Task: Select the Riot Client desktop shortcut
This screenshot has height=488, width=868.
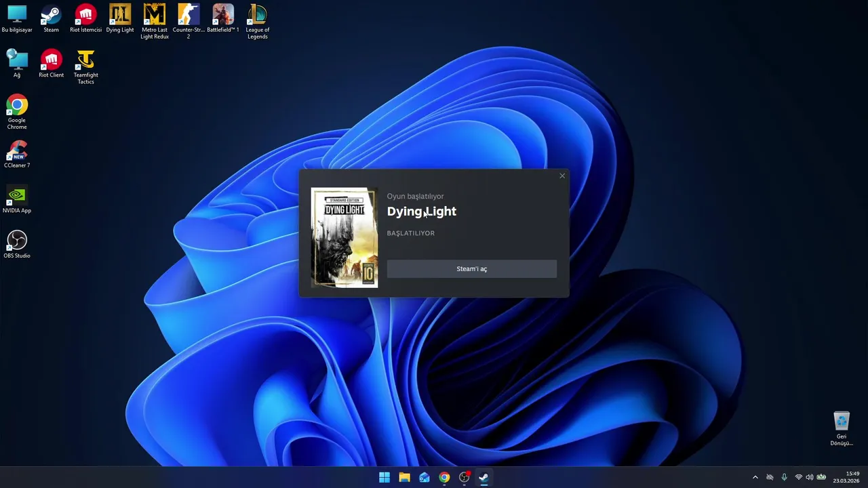Action: [51, 64]
